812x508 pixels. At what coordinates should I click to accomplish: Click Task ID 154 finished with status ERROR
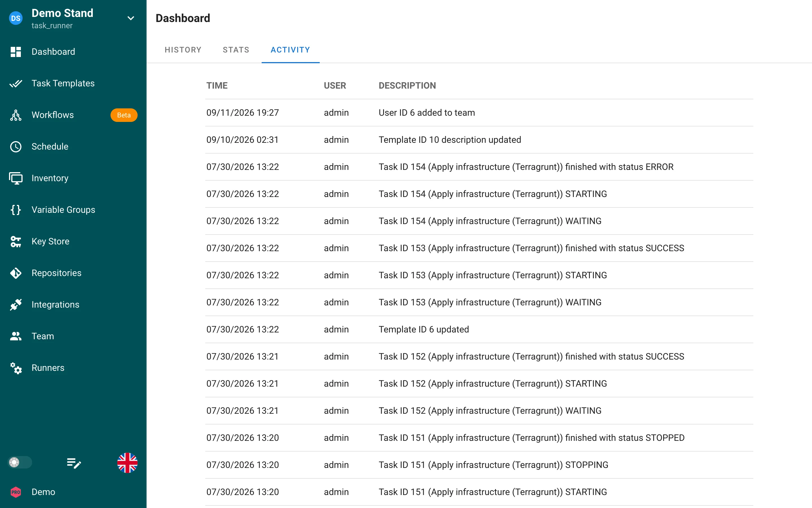pyautogui.click(x=526, y=167)
